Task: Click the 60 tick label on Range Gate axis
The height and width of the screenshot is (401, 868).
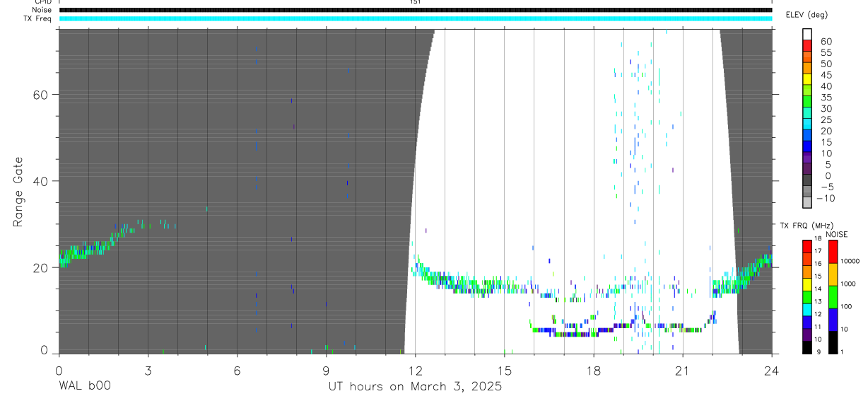Action: click(x=41, y=95)
